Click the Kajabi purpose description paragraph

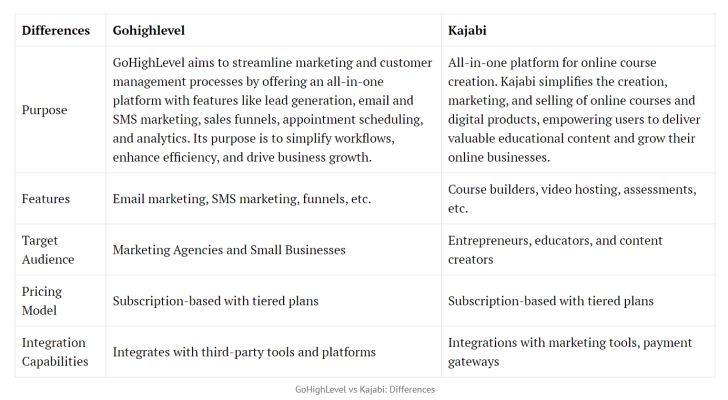[x=575, y=110]
